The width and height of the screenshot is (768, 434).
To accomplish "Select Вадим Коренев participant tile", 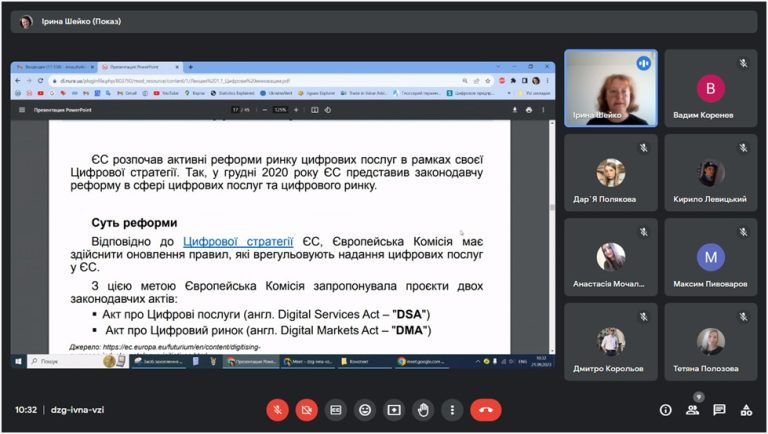I will pyautogui.click(x=710, y=88).
